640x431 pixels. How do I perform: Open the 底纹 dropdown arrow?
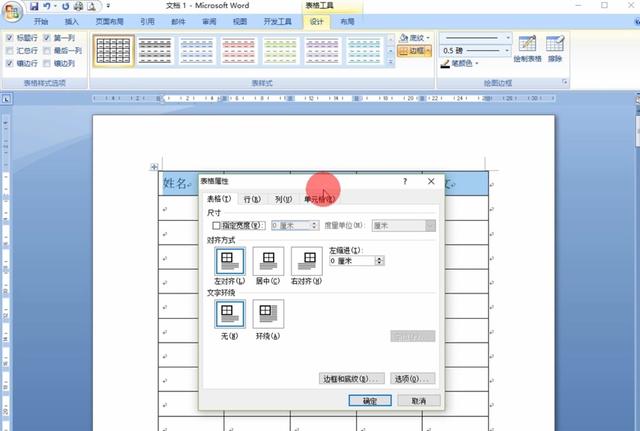(428, 38)
